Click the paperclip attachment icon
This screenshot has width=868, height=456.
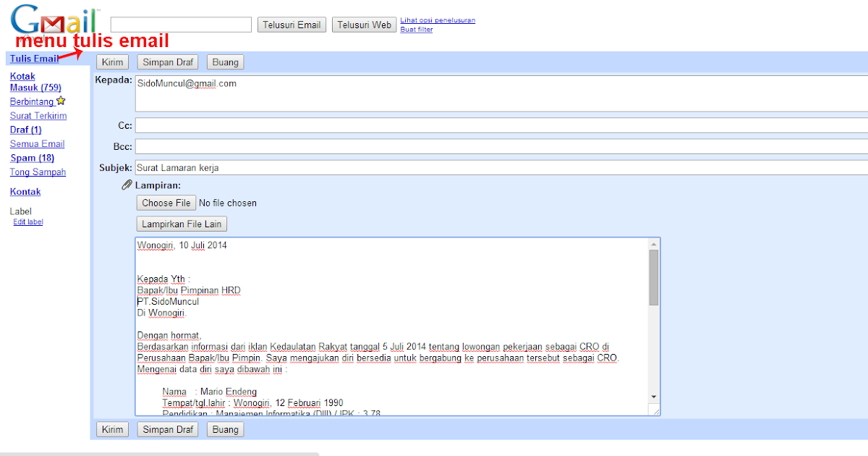[x=127, y=186]
